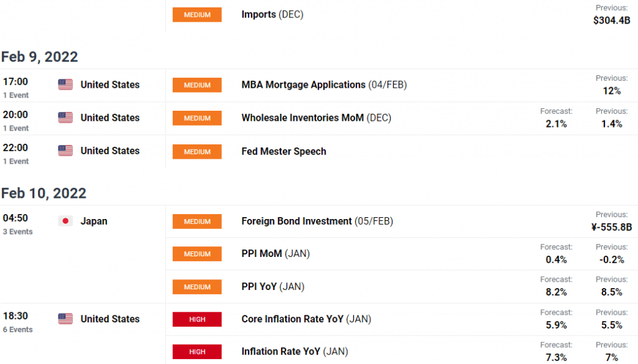638x364 pixels.
Task: Open MBA Mortgage Applications event
Action: pyautogui.click(x=303, y=85)
